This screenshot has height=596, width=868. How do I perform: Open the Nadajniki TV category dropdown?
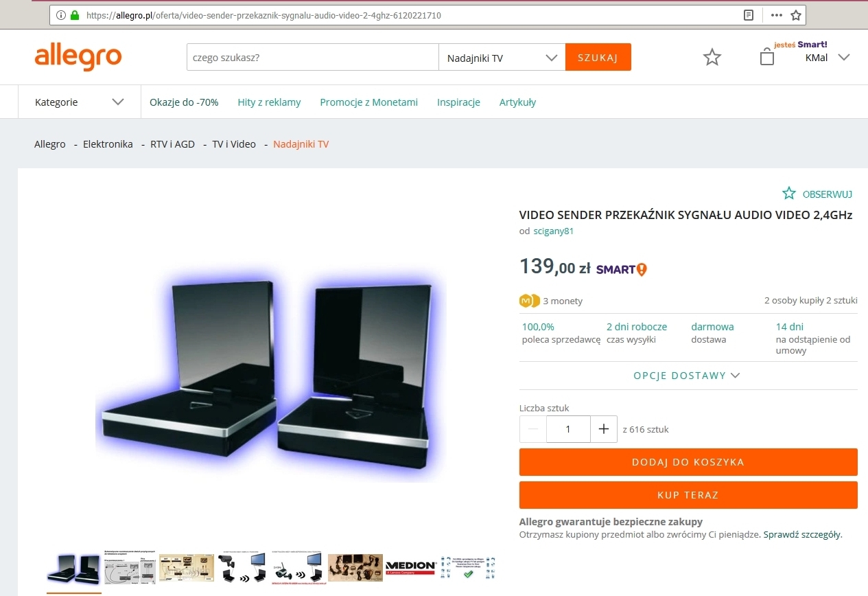click(502, 58)
